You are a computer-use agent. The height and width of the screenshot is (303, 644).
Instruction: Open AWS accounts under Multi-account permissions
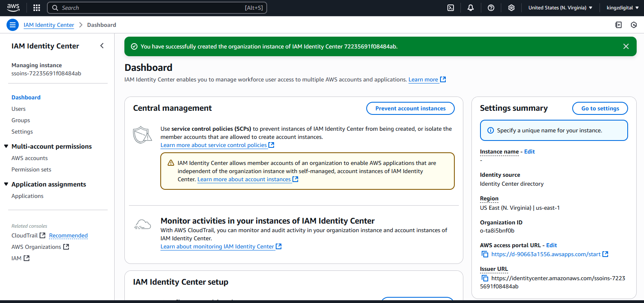[x=29, y=158]
